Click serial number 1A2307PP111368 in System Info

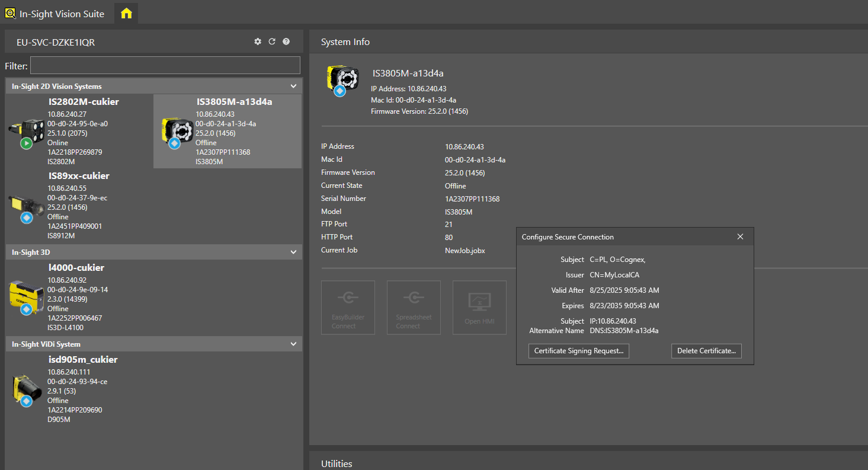(472, 199)
